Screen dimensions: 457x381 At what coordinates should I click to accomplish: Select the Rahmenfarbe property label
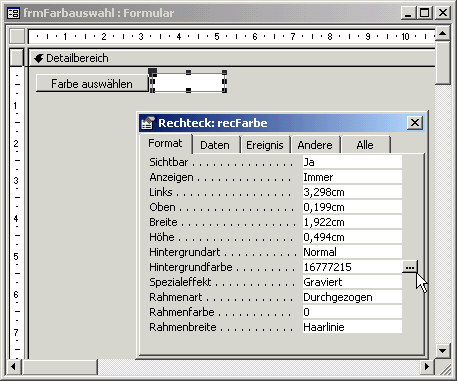[x=182, y=312]
